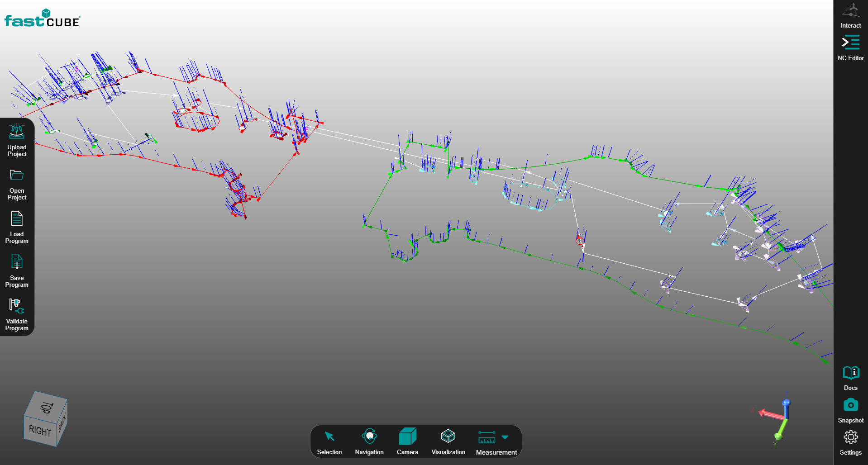Click the fastCUBE logo
Screen dimensions: 868x465
pyautogui.click(x=42, y=19)
